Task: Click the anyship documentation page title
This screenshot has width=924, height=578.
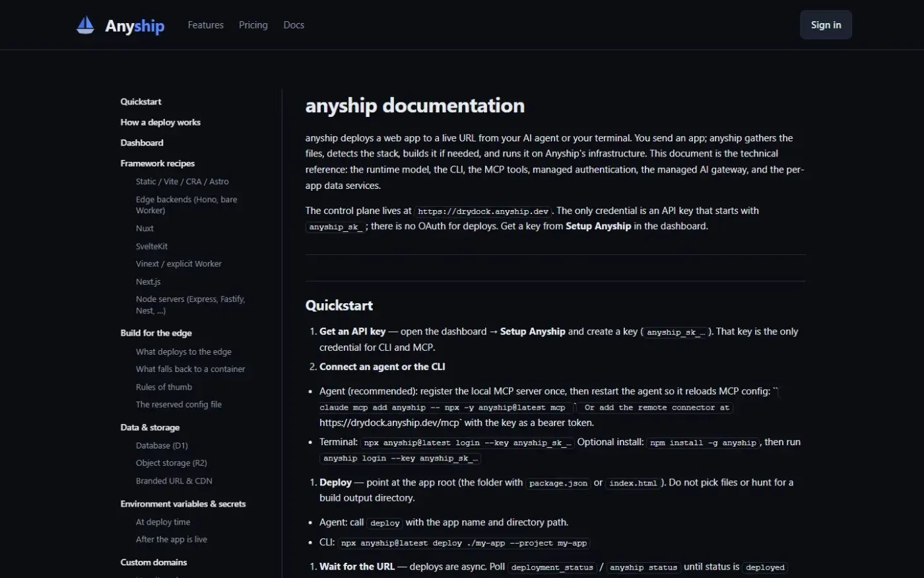Action: pyautogui.click(x=415, y=106)
